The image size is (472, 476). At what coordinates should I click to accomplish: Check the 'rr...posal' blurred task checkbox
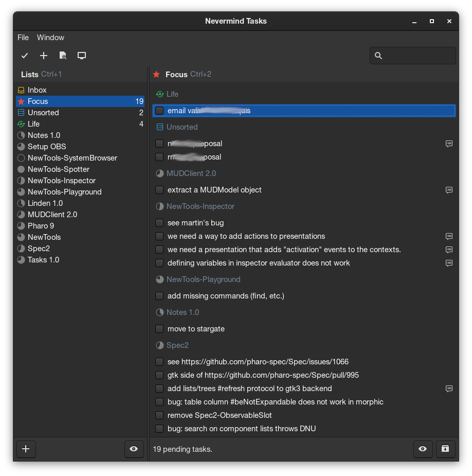coord(159,157)
